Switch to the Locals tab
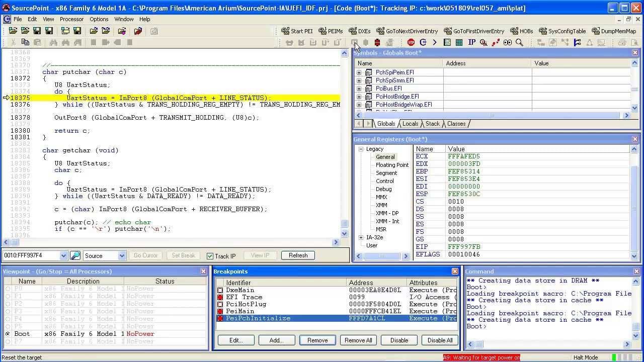This screenshot has width=644, height=362. tap(410, 124)
